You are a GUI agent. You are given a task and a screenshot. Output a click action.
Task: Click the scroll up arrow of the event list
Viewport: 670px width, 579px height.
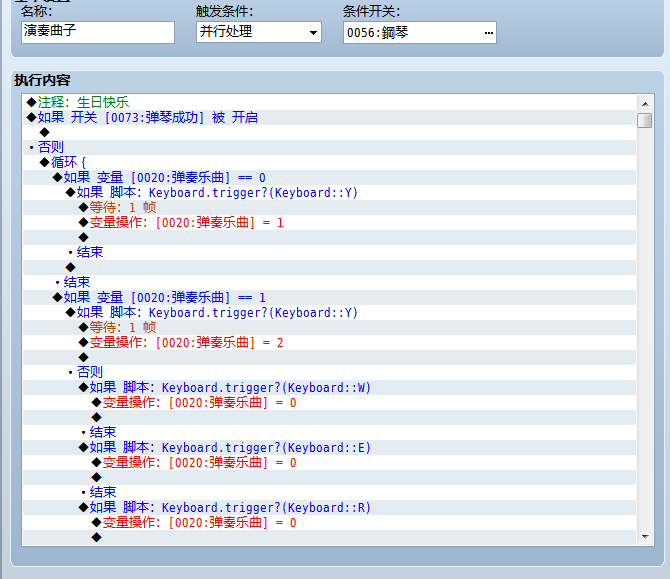click(x=645, y=104)
